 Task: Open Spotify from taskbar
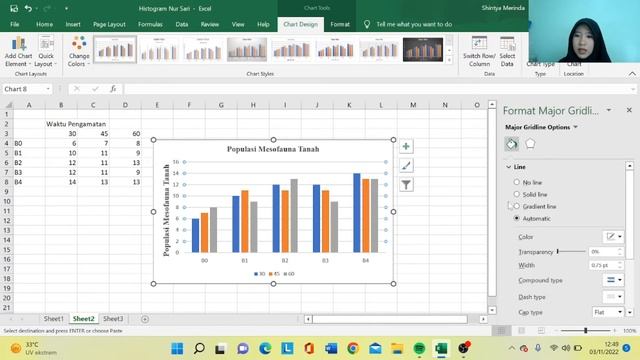coord(419,349)
